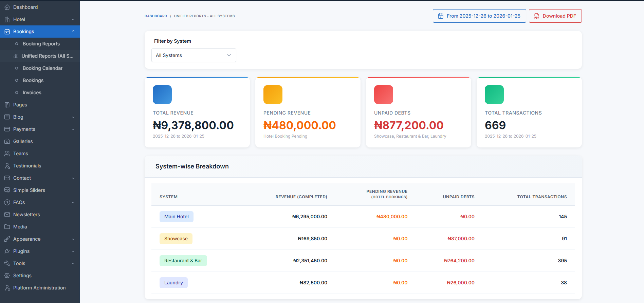Click the green Total Transactions card icon
The height and width of the screenshot is (303, 644).
coord(494,95)
